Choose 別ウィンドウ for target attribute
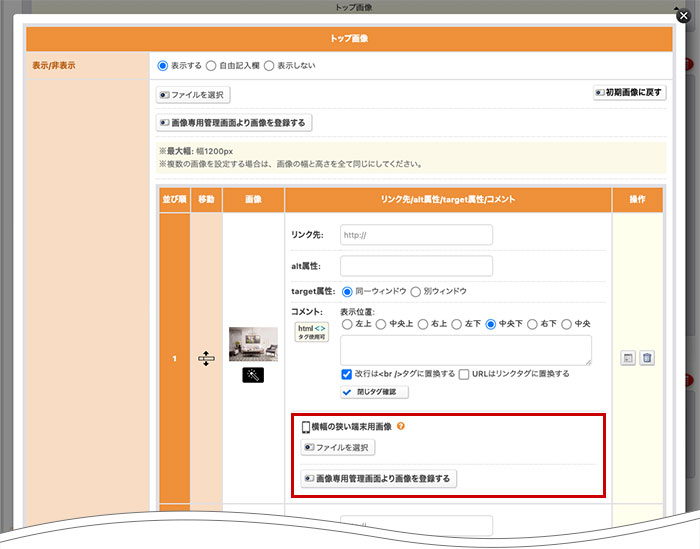Image resolution: width=700 pixels, height=549 pixels. pos(415,291)
